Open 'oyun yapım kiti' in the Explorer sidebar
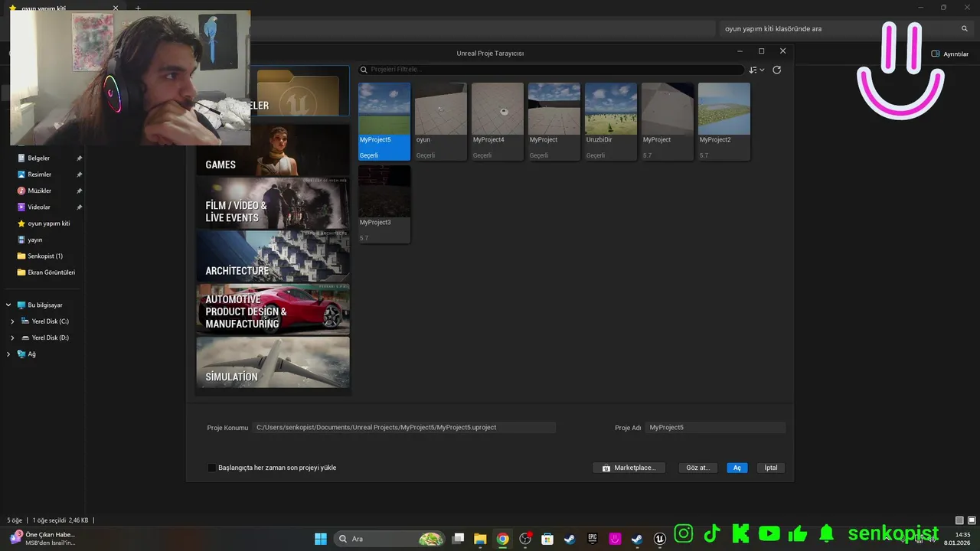This screenshot has width=980, height=551. (48, 223)
